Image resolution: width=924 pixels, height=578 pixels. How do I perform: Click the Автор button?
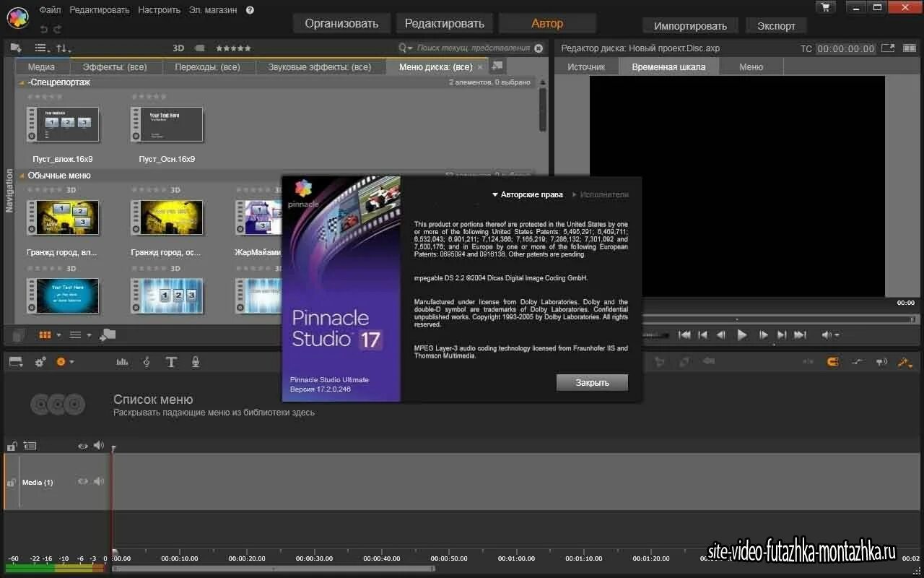(547, 23)
